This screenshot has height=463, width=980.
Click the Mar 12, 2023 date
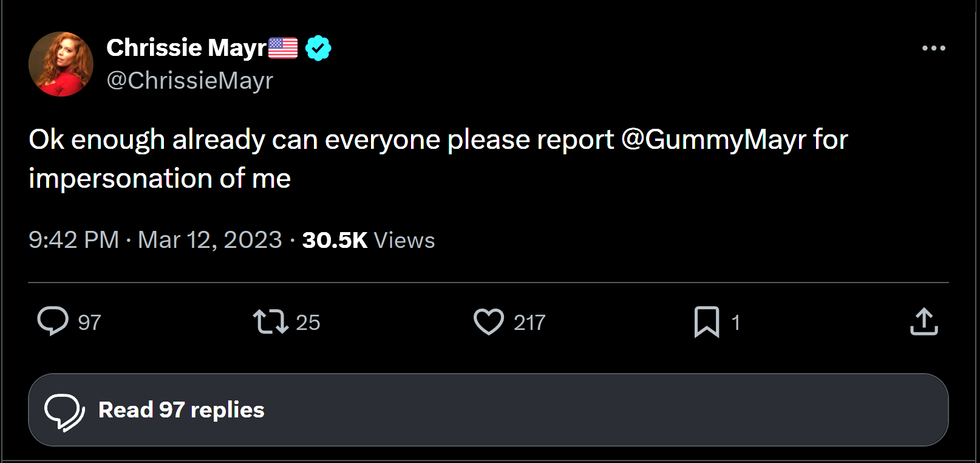coord(210,240)
